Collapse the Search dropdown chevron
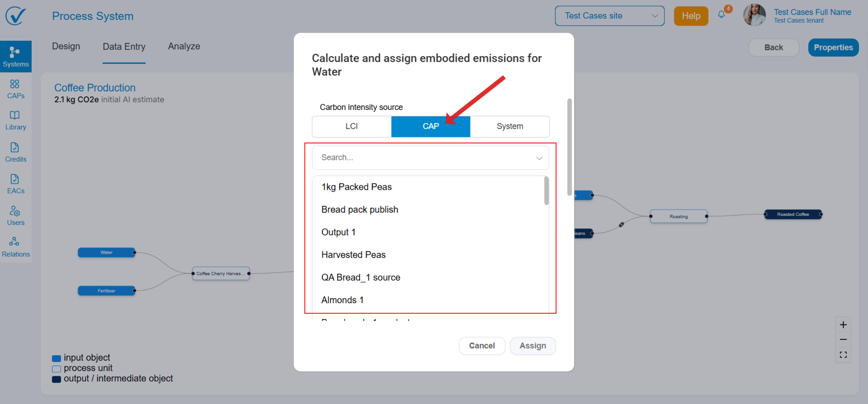Image resolution: width=868 pixels, height=404 pixels. (539, 158)
